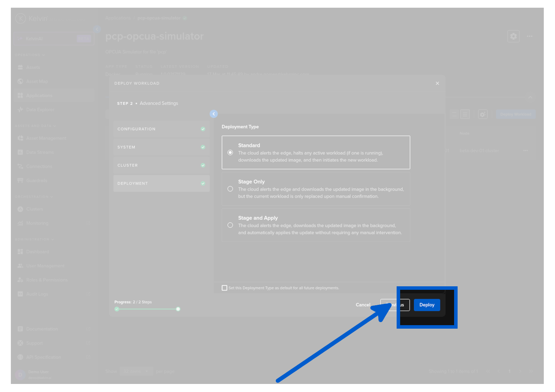This screenshot has width=555, height=392.
Task: Select Stage and Apply deployment type
Action: pos(230,225)
